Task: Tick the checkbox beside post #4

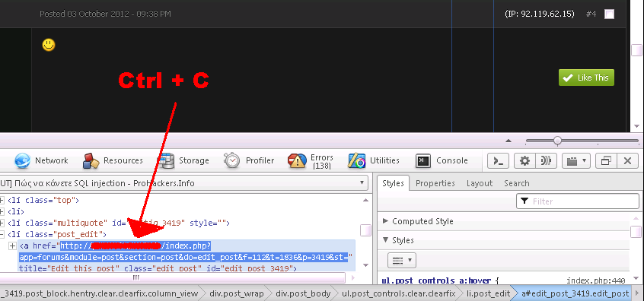Action: point(610,14)
